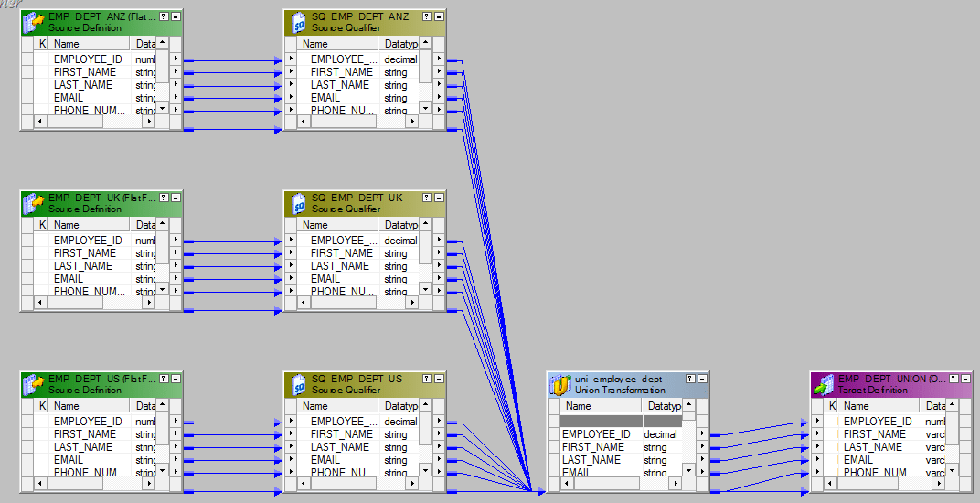Viewport: 980px width, 503px height.
Task: Click scroll up arrow in SQ_EMP_DEPT_US
Action: (426, 405)
